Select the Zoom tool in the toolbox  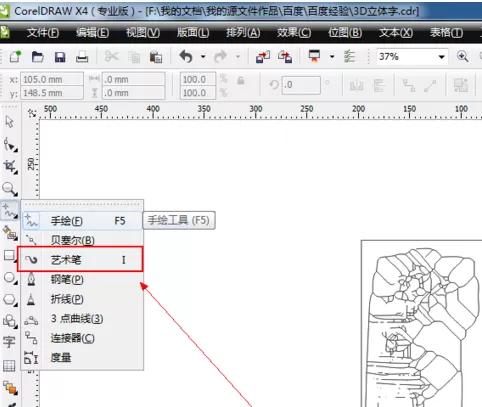[10, 189]
